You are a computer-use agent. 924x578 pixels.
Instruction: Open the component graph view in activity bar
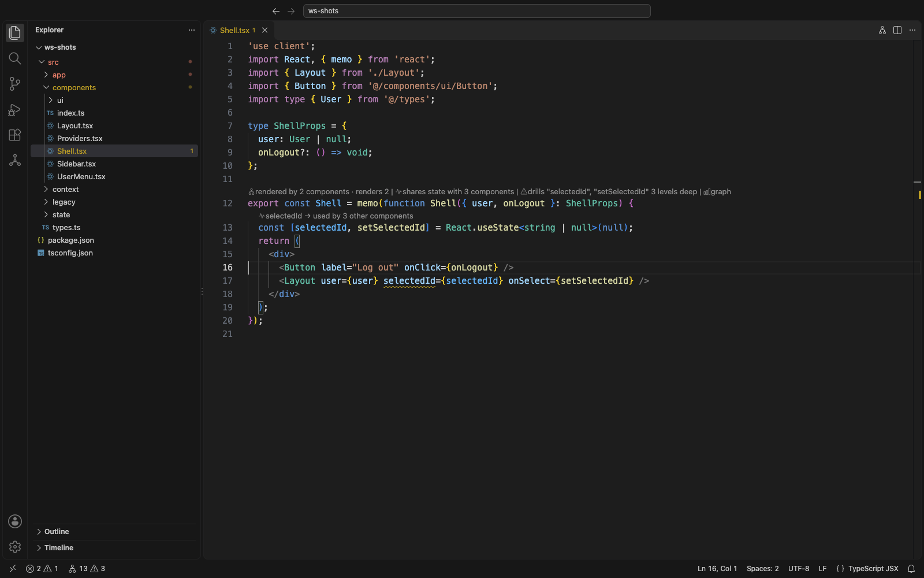[x=15, y=160]
